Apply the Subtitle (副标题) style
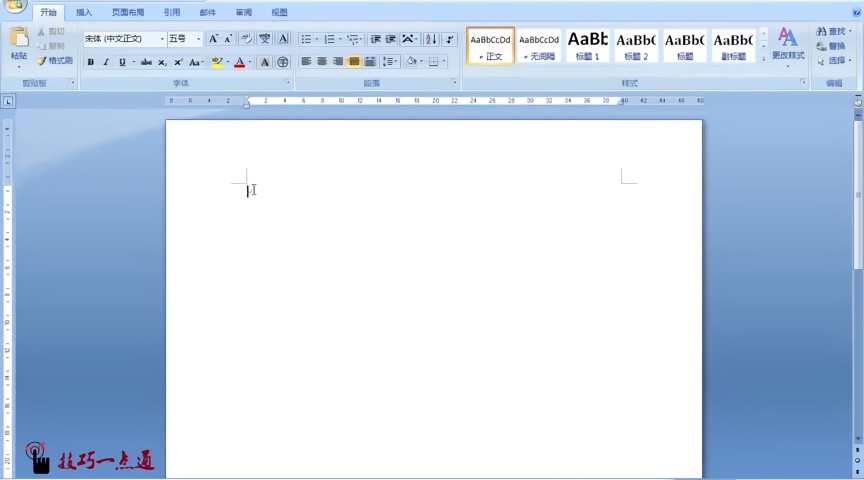The height and width of the screenshot is (480, 864). click(x=733, y=46)
